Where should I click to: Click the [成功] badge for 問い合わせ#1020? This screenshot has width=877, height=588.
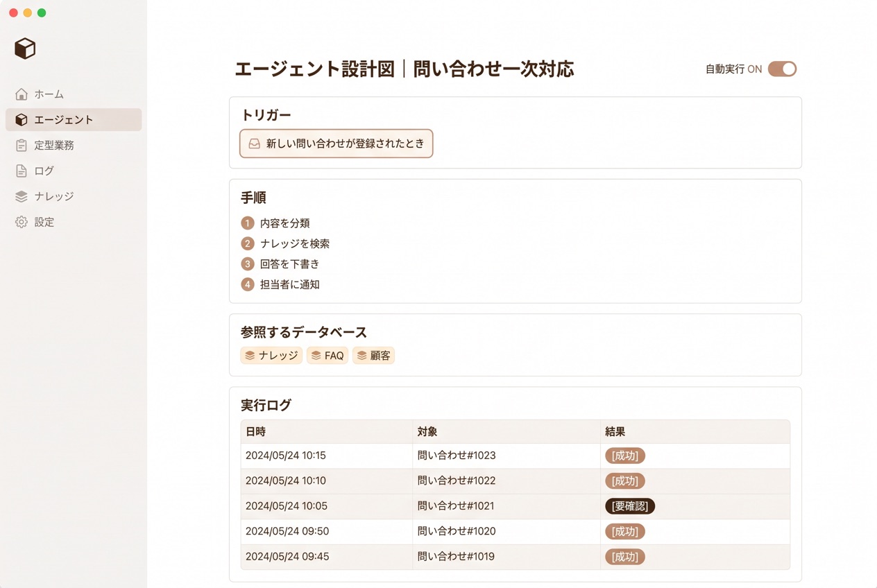(625, 532)
